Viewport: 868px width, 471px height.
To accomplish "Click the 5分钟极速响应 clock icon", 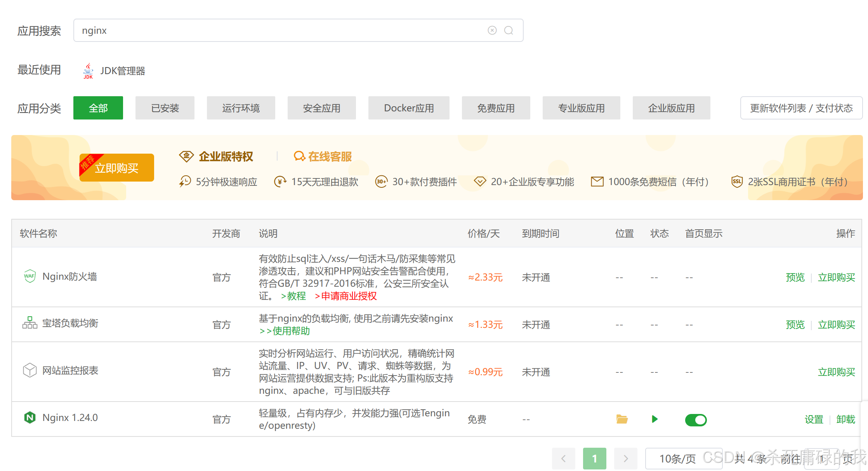I will tap(185, 181).
